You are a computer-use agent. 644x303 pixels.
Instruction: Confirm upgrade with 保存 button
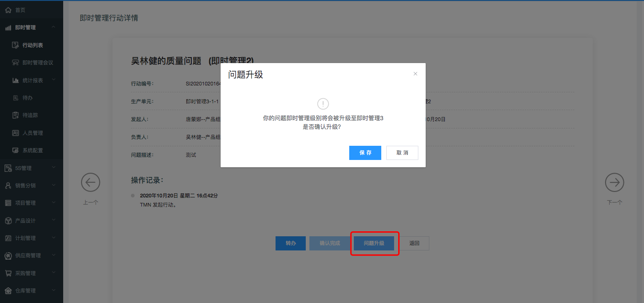[365, 153]
